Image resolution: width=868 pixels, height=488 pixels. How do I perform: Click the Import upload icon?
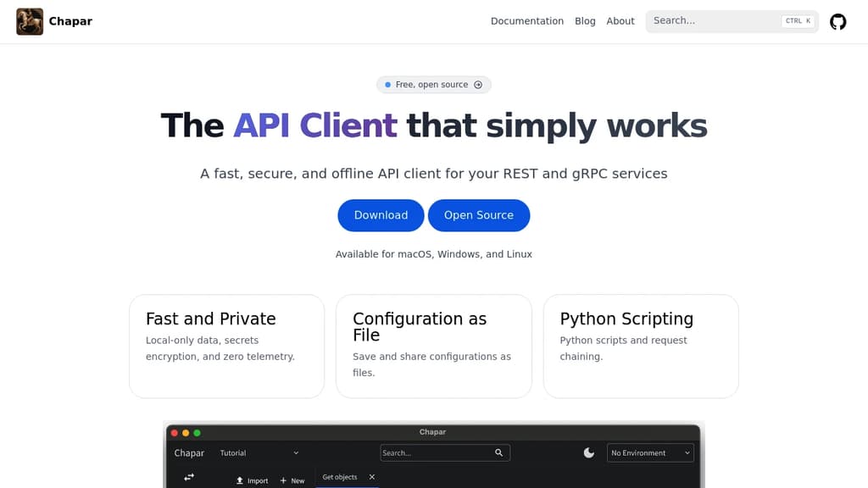click(240, 480)
